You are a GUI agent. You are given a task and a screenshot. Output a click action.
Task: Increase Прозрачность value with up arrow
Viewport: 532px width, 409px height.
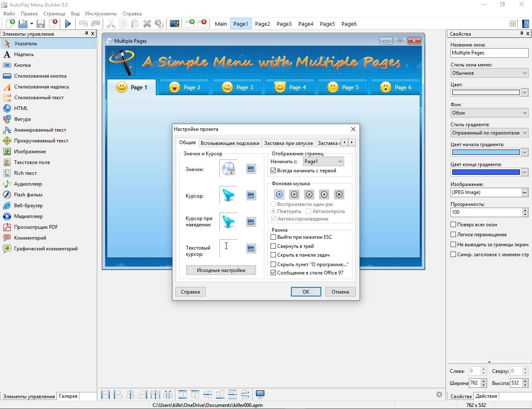[525, 210]
